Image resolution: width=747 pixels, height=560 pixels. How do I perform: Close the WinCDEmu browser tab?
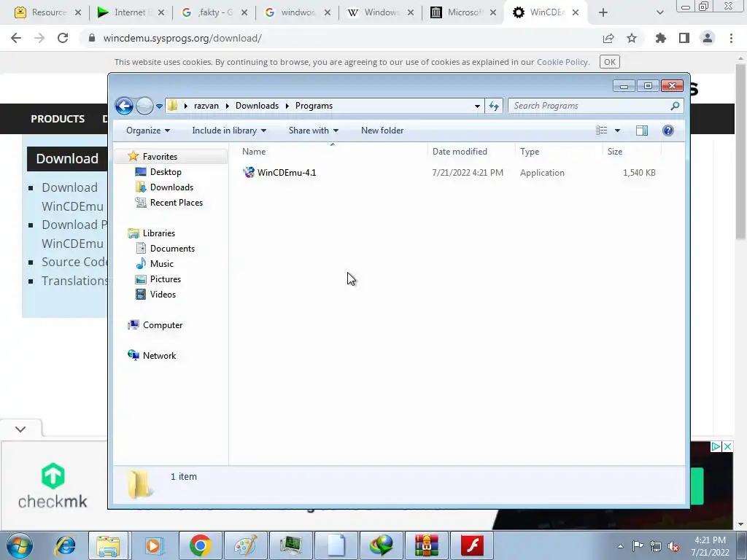[x=576, y=12]
